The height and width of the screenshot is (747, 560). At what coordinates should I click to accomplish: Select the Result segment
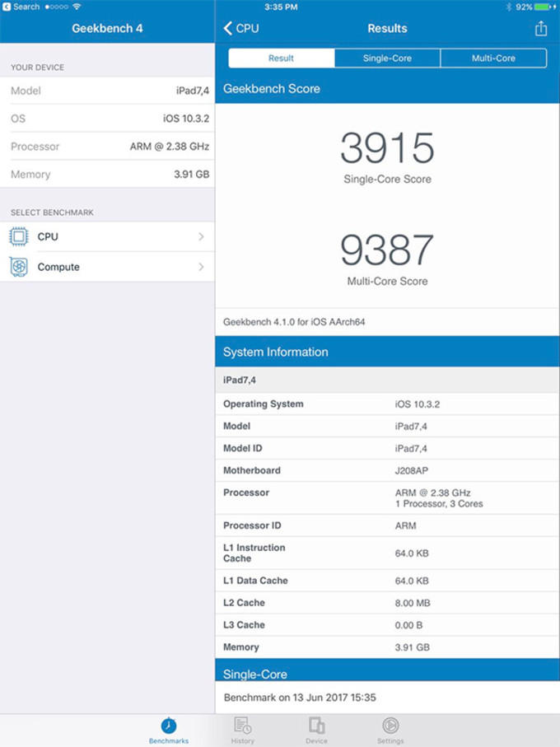tap(281, 58)
